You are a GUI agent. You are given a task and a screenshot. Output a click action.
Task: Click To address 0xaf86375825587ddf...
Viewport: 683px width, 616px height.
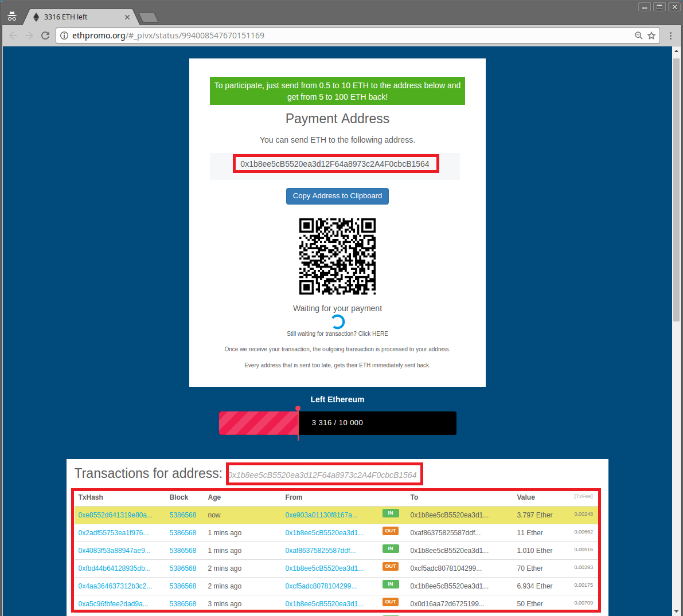[445, 533]
